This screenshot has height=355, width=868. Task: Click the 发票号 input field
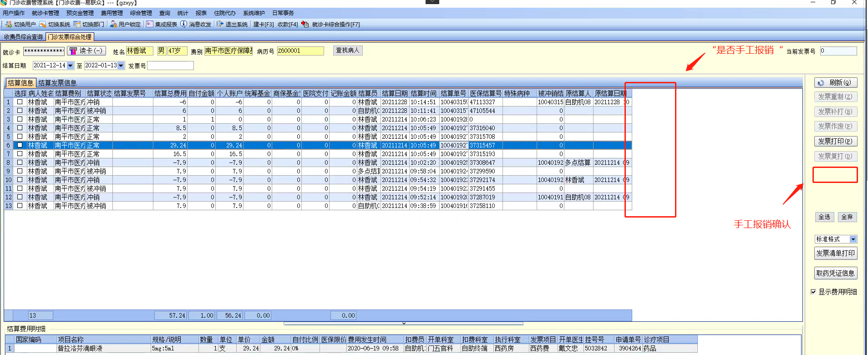171,66
